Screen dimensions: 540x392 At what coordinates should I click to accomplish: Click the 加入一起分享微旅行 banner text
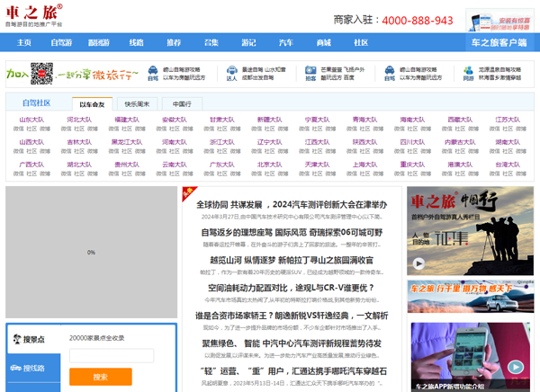point(73,75)
